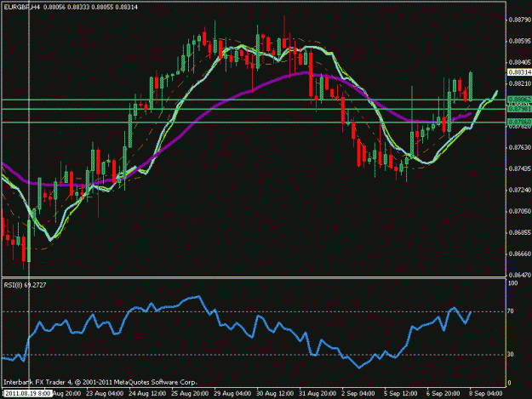The width and height of the screenshot is (532, 399).
Task: Click the 2 Sep 04:00 time axis label
Action: click(358, 394)
